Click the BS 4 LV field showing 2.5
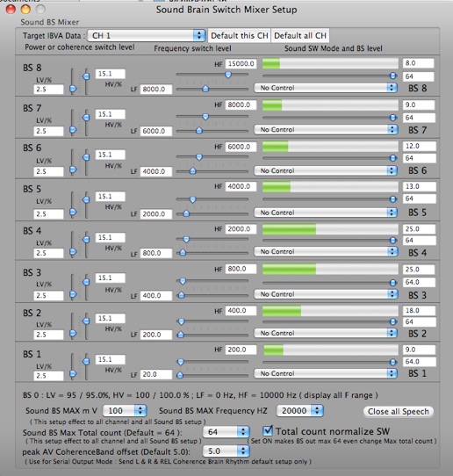Screen dimensions: 453x476 click(x=48, y=253)
